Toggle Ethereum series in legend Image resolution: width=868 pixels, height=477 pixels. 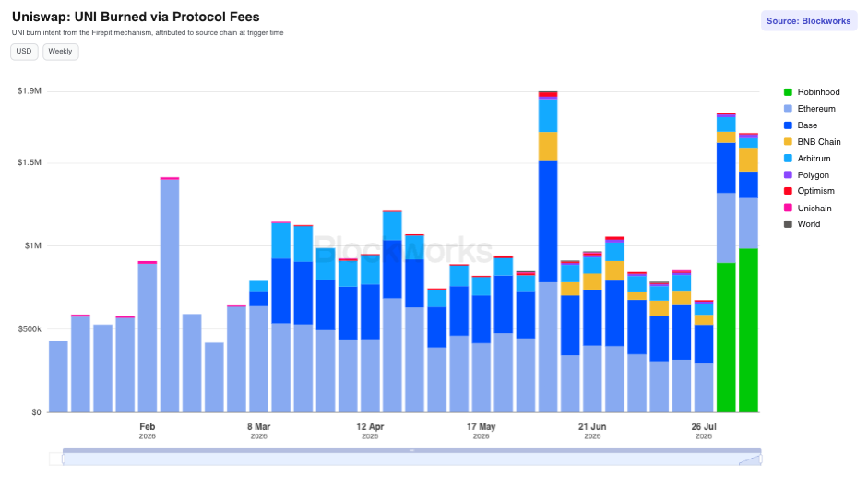[x=809, y=109]
